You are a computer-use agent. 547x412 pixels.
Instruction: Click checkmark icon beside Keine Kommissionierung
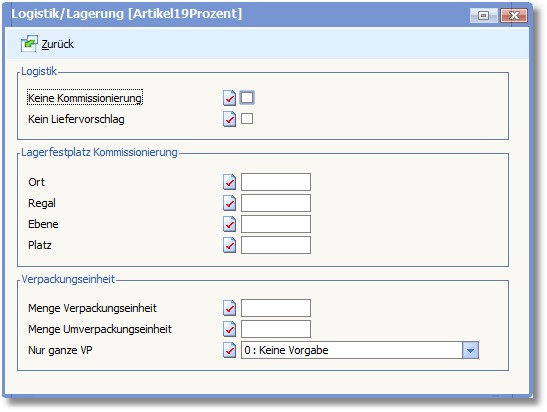pos(230,98)
